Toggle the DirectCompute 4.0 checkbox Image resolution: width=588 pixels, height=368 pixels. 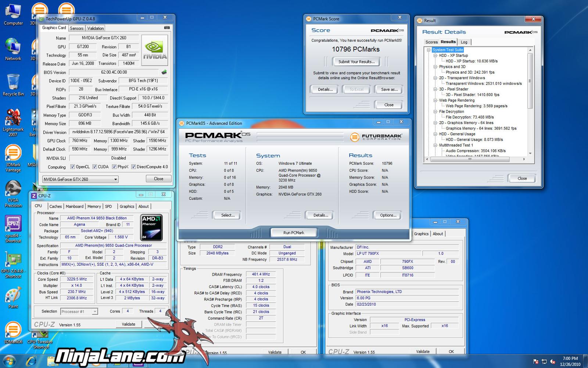[133, 167]
